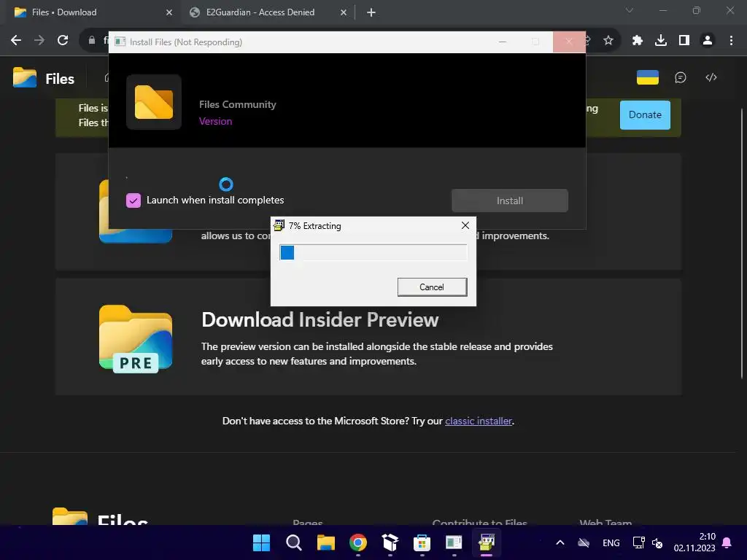Toggle Chrome side panel icon
This screenshot has height=560, width=747.
click(x=684, y=41)
